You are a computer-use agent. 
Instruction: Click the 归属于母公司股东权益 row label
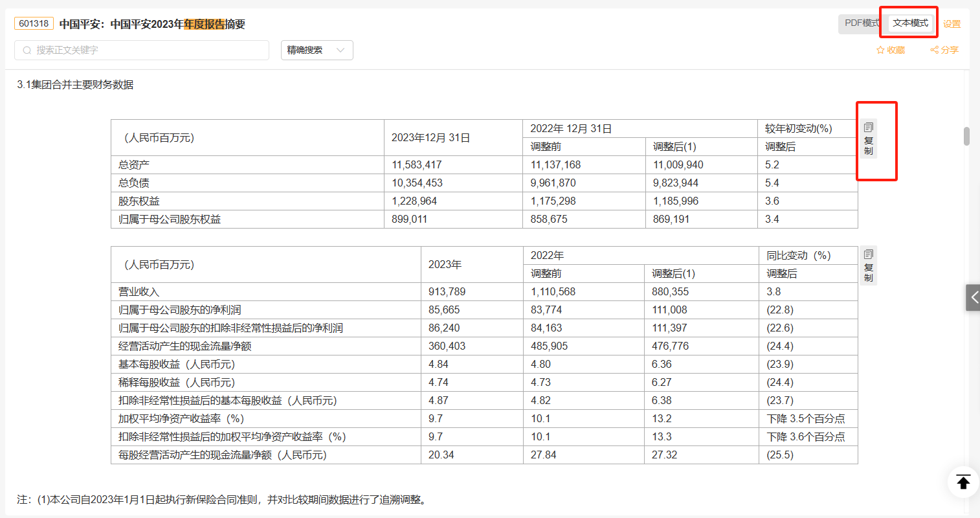(x=170, y=219)
